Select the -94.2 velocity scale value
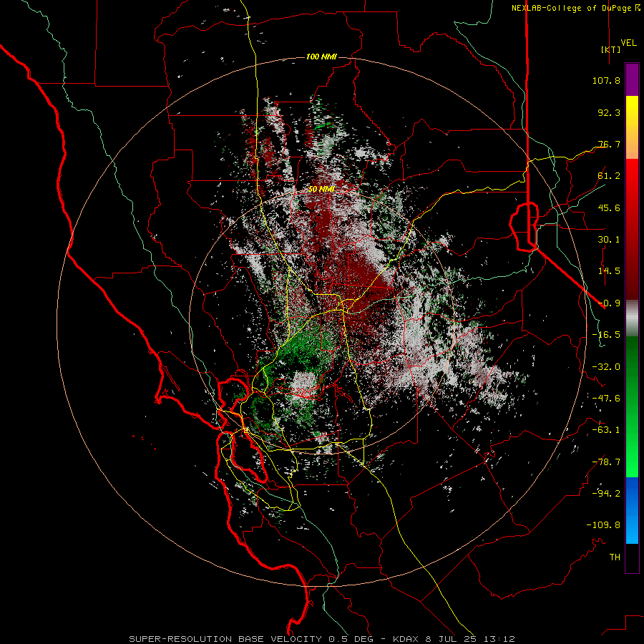 [x=606, y=494]
